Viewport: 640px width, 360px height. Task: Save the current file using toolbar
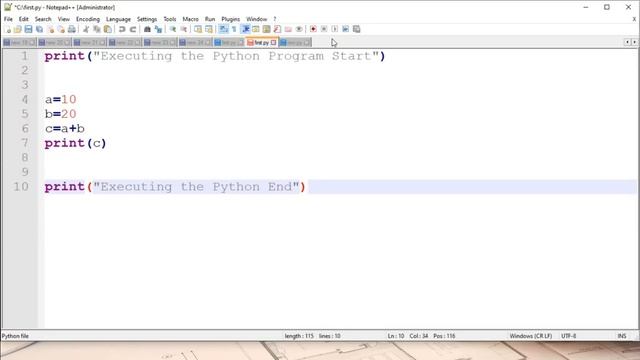tap(28, 29)
